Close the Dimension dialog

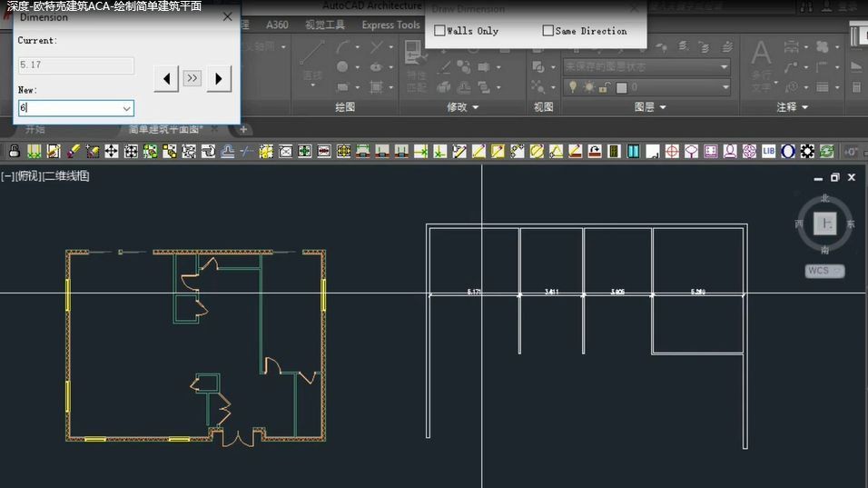[x=228, y=17]
